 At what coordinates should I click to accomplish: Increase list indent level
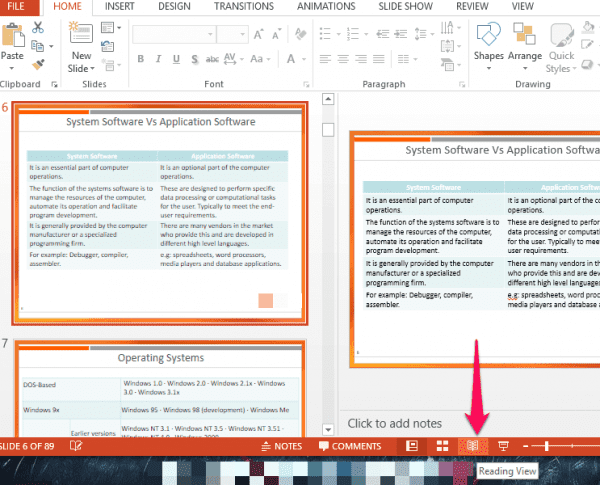[401, 34]
